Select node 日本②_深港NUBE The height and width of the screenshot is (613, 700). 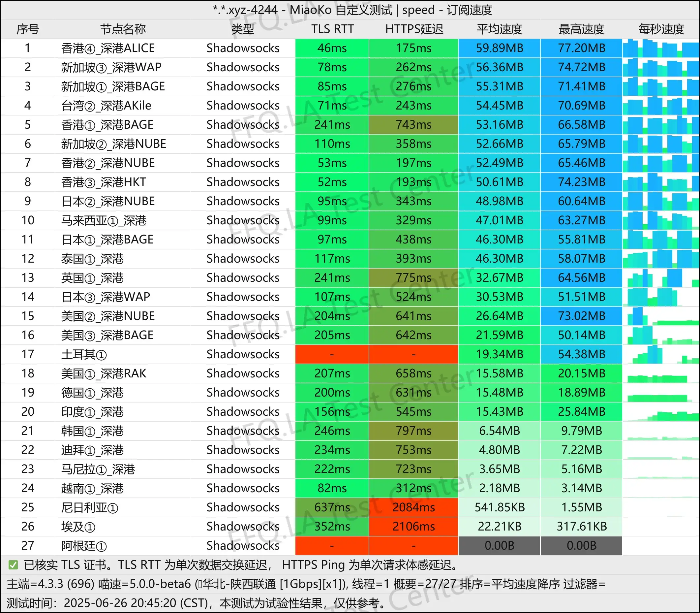coord(108,202)
